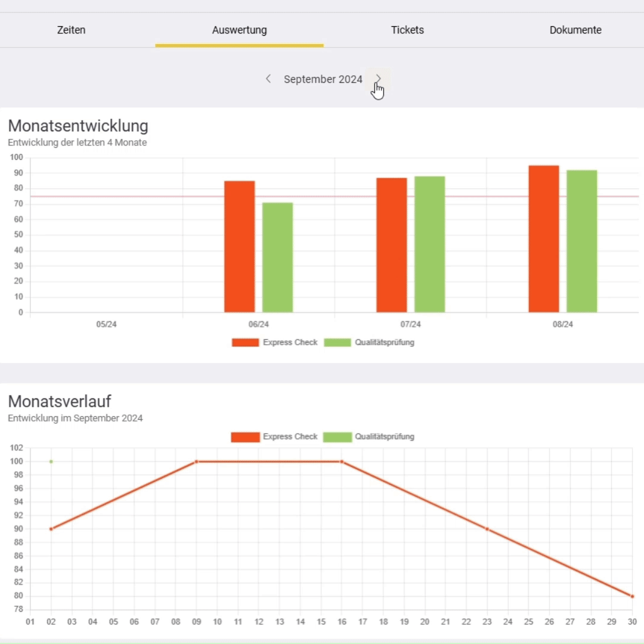Screen dimensions: 644x644
Task: Open the Zeiten tab
Action: 71,30
